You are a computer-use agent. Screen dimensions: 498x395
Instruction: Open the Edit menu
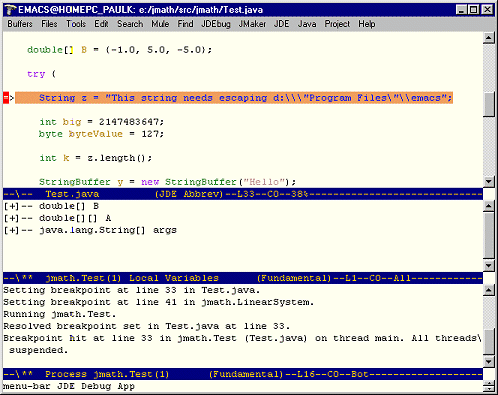pyautogui.click(x=101, y=24)
